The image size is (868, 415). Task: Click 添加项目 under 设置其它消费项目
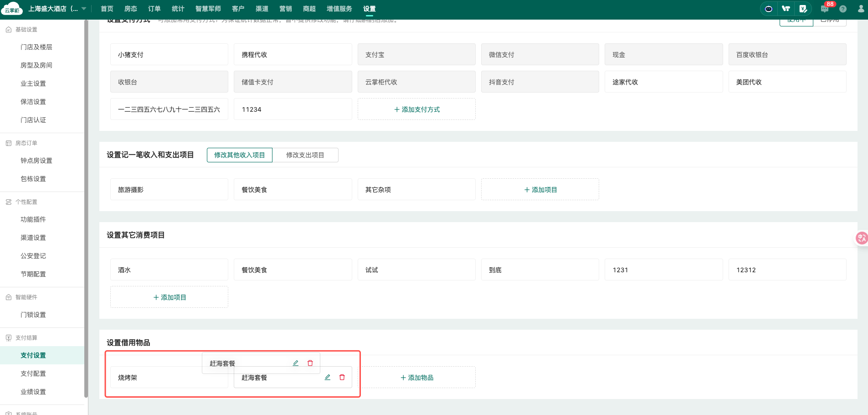169,297
